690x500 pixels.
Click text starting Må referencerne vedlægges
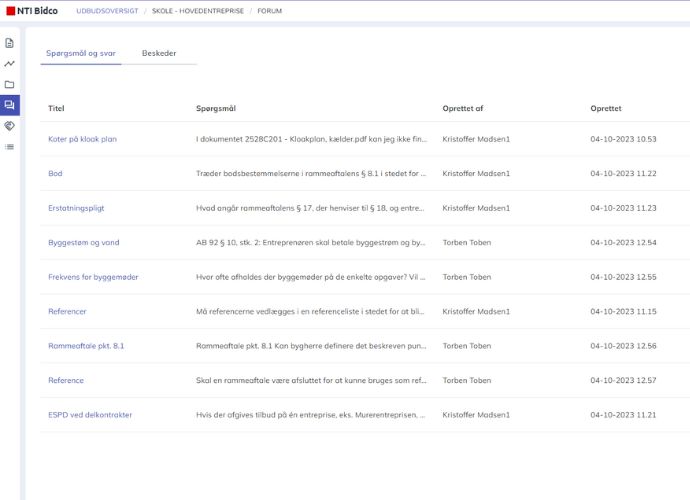(310, 311)
